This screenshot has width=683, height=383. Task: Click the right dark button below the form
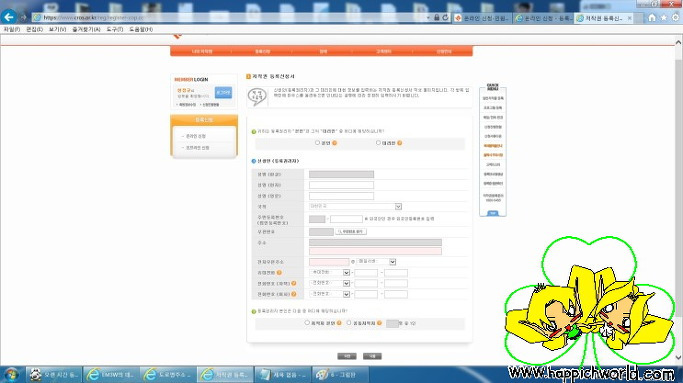coord(372,356)
